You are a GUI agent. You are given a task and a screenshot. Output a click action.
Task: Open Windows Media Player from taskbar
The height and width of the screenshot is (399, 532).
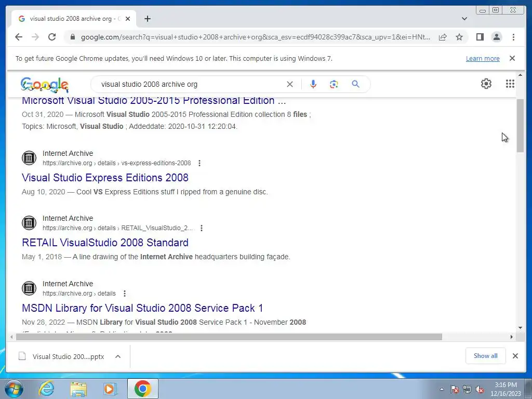[110, 389]
